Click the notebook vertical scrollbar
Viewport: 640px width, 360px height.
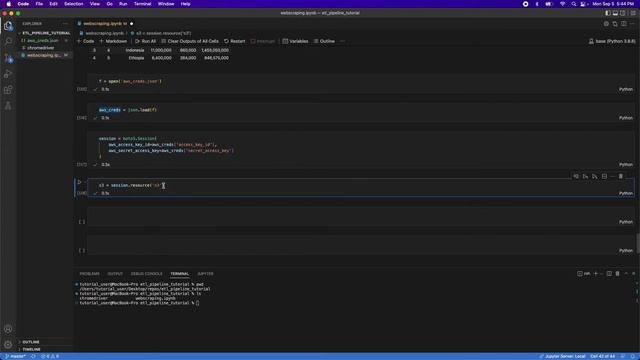(638, 242)
